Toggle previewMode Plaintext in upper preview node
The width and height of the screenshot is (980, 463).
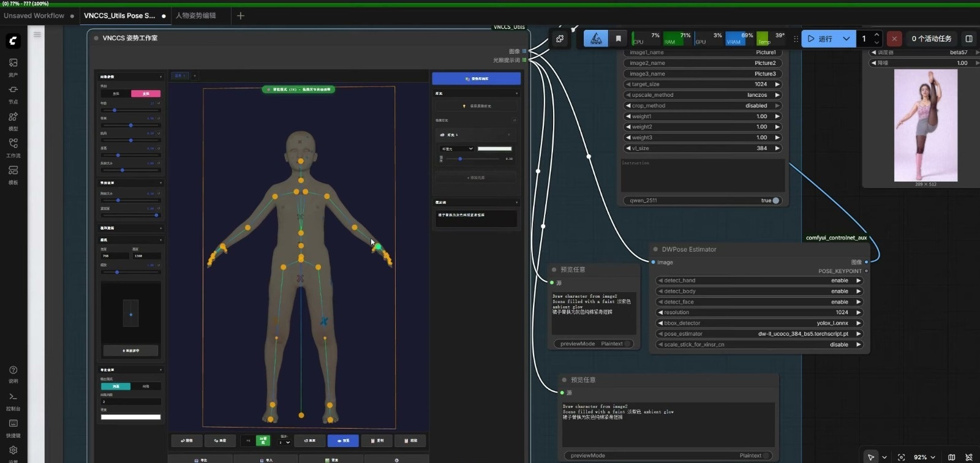(x=627, y=344)
